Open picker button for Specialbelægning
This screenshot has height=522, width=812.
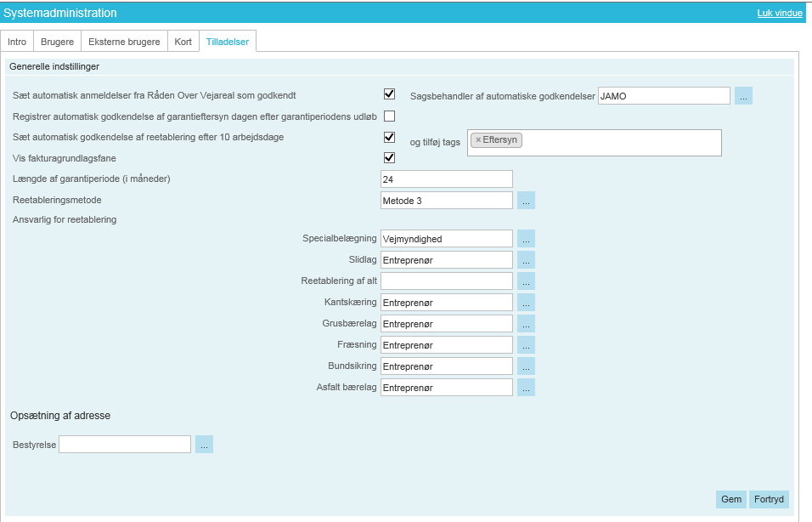526,239
